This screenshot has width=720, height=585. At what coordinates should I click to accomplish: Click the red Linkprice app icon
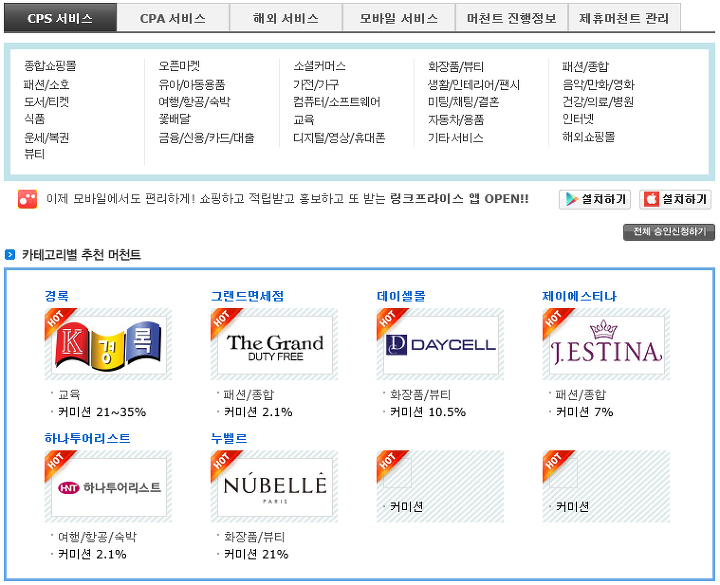(x=27, y=199)
